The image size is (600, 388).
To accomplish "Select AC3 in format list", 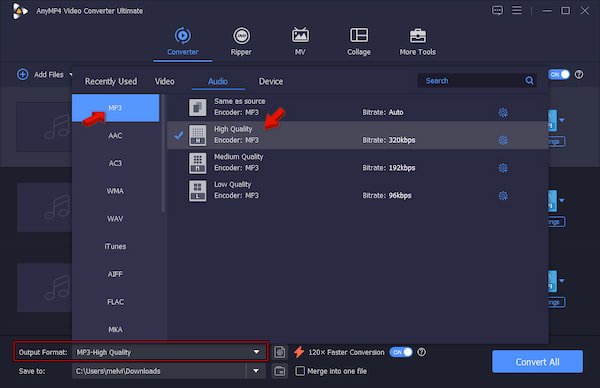I will (x=115, y=163).
